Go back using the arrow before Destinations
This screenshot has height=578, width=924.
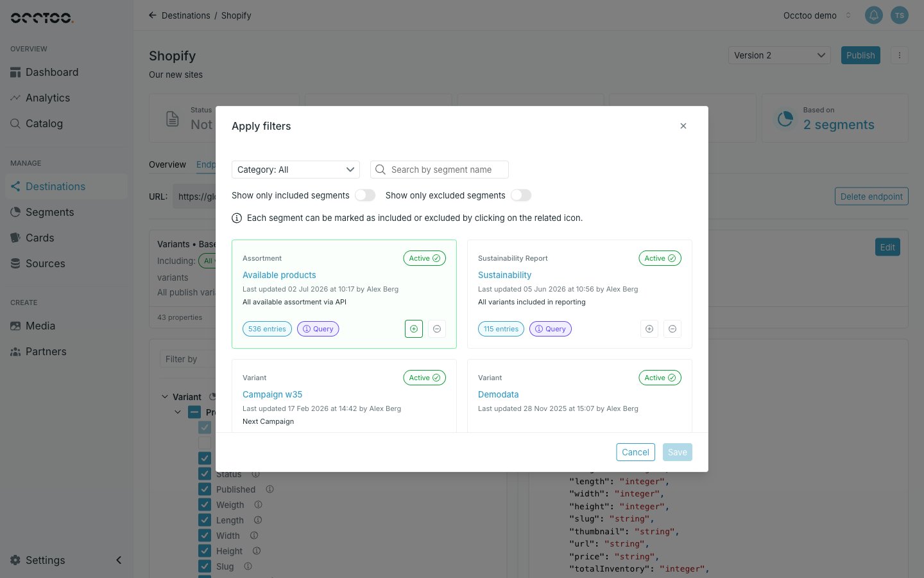pyautogui.click(x=153, y=15)
